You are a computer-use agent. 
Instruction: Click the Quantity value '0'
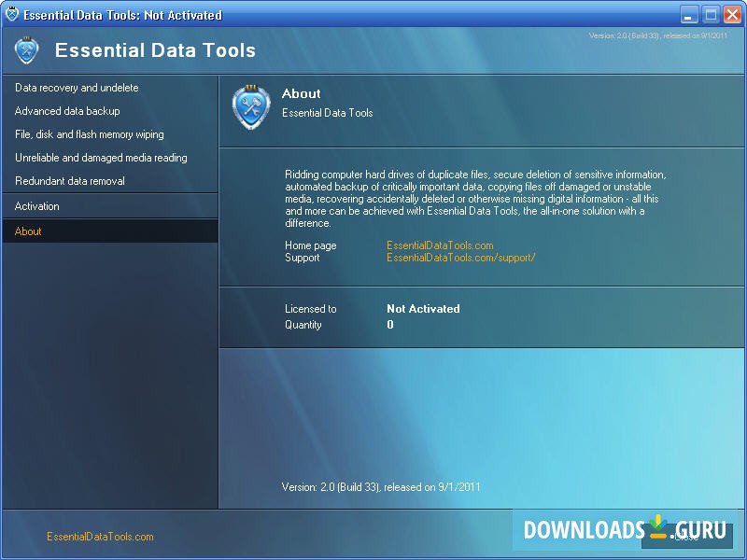click(x=390, y=324)
